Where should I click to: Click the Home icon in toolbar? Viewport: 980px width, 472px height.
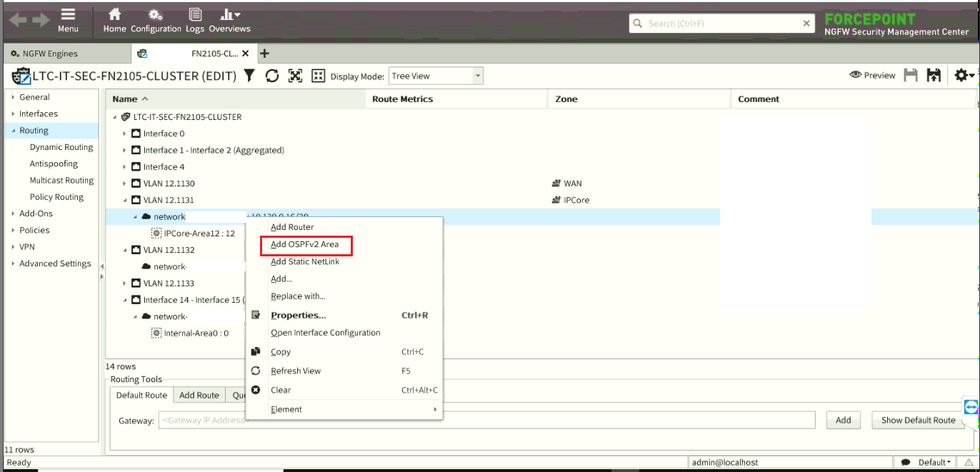click(114, 15)
